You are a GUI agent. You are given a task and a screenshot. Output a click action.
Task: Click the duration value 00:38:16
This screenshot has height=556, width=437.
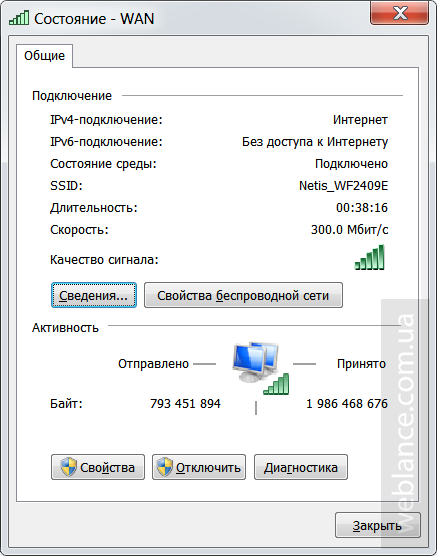point(362,207)
